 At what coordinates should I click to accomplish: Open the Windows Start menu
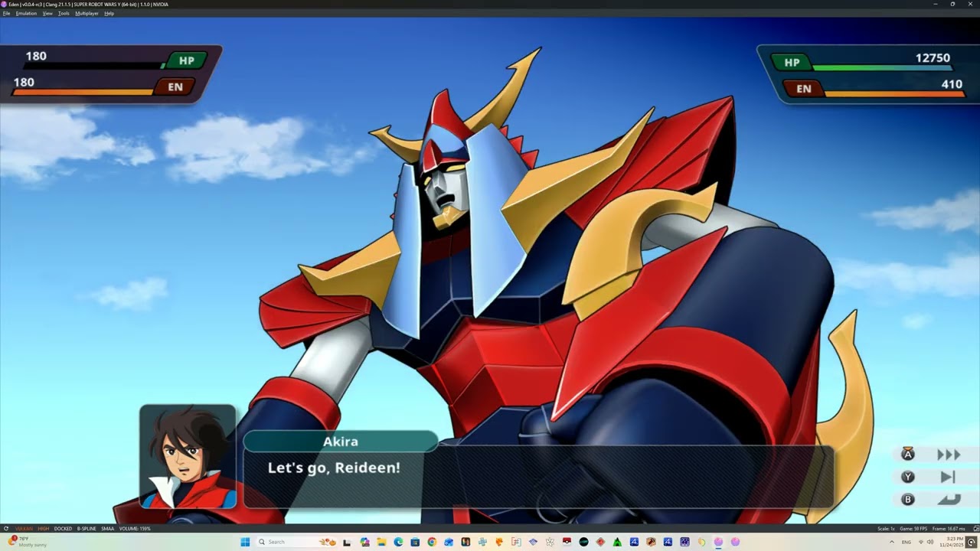(245, 542)
